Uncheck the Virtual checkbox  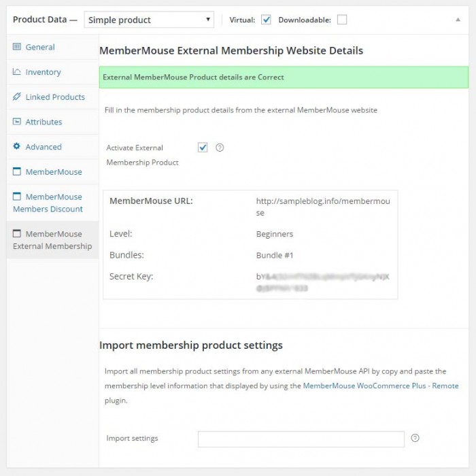(266, 20)
